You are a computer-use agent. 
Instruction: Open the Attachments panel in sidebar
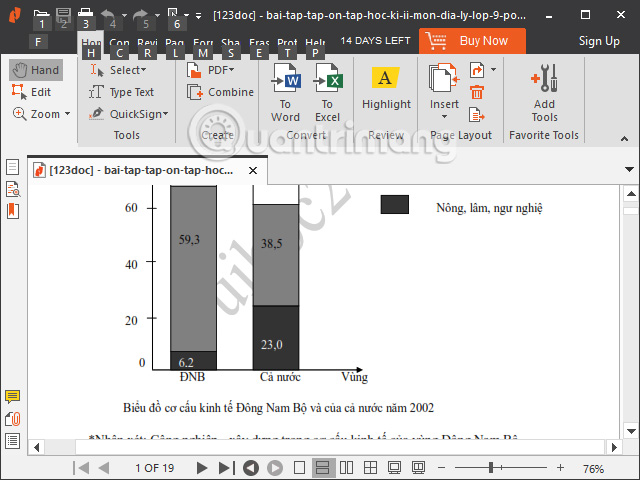click(13, 419)
